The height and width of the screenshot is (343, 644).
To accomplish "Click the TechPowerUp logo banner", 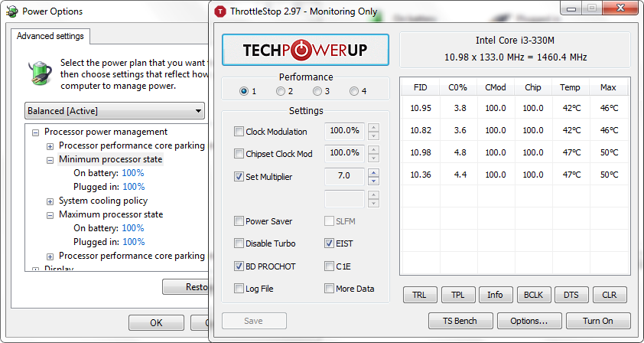I will pyautogui.click(x=305, y=50).
